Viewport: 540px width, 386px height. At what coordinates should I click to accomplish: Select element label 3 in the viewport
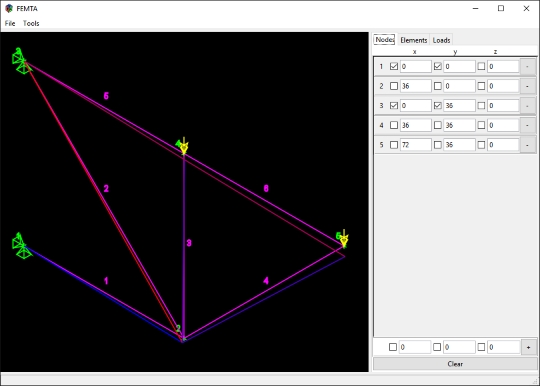[189, 243]
